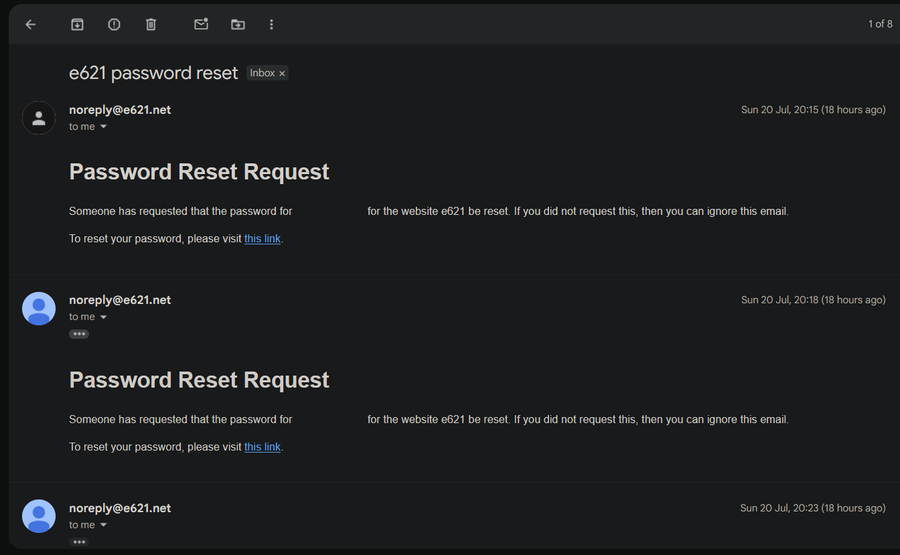Go back to inbox with the back arrow
Screen dimensions: 900x555
31,24
